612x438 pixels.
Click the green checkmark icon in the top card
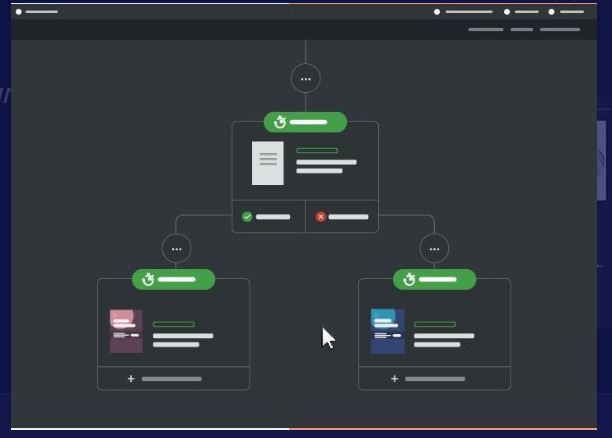coord(247,217)
